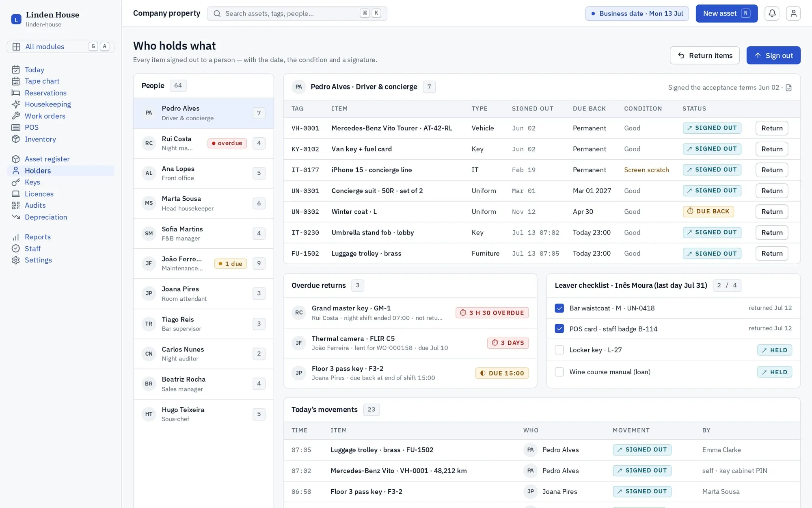Select João Ferreira in people list
This screenshot has width=812, height=508.
(x=203, y=263)
